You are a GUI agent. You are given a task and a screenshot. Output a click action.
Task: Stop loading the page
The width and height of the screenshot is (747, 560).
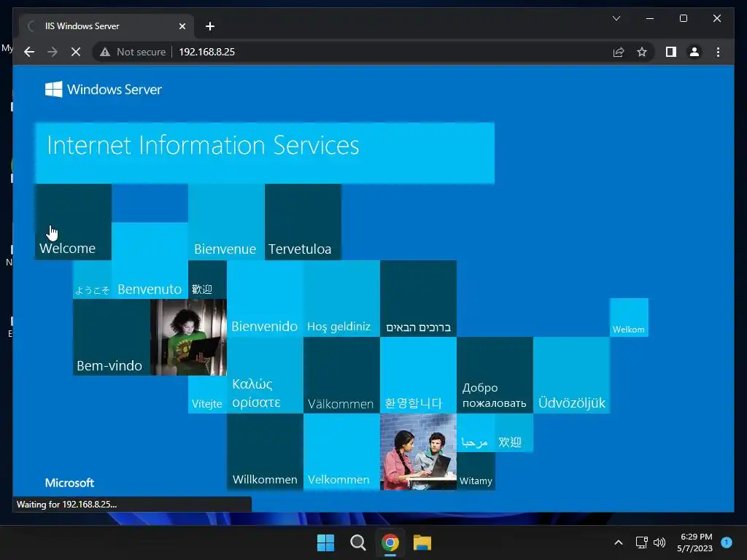click(76, 52)
